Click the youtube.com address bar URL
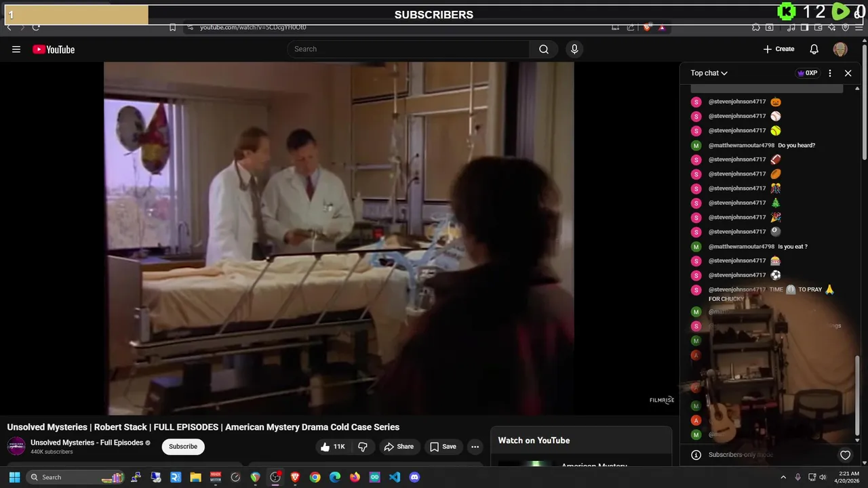 coord(253,27)
